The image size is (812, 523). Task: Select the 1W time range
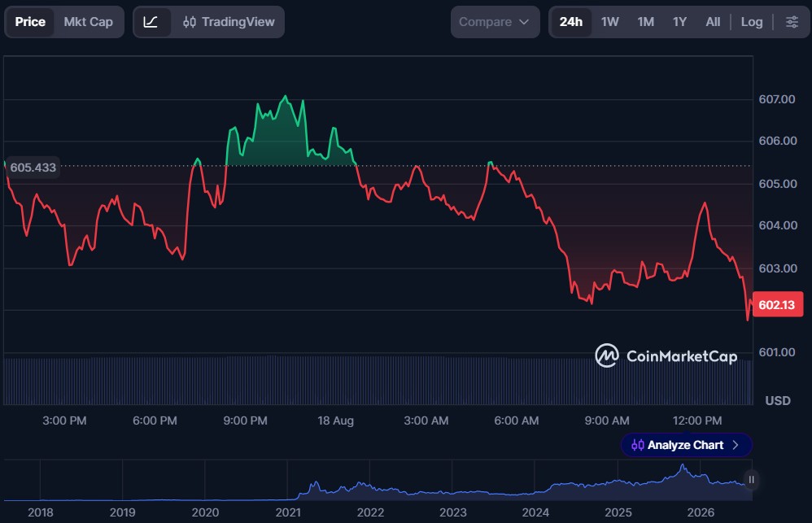coord(610,22)
